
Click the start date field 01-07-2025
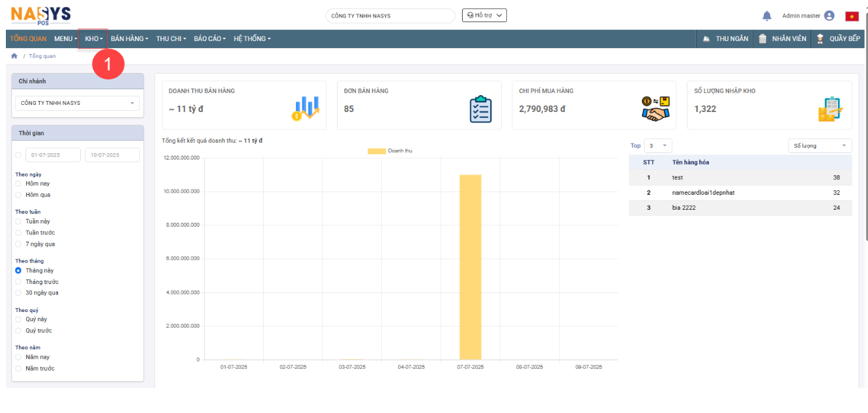point(53,155)
